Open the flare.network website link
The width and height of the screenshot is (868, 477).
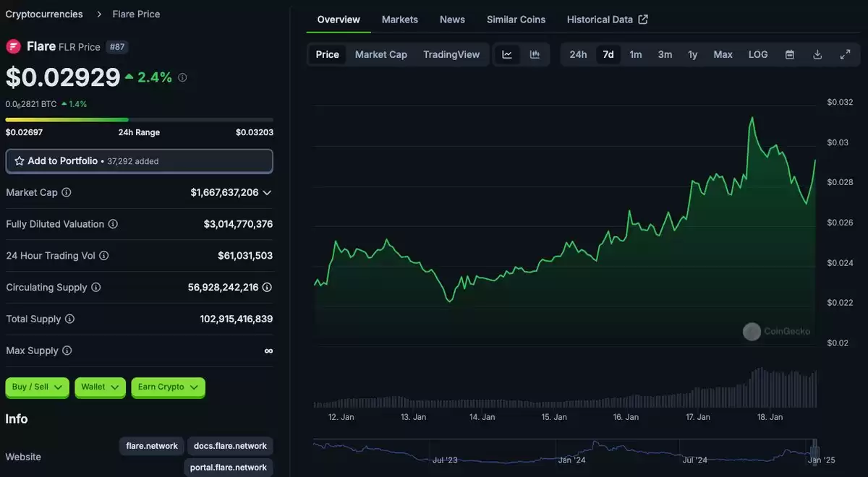[152, 446]
